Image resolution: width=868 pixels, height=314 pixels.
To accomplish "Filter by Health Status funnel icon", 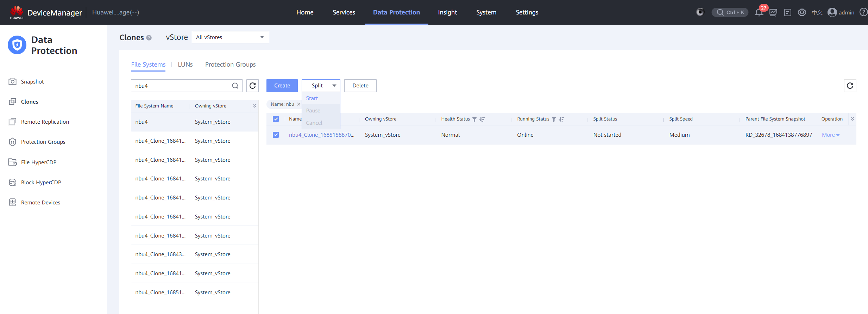I will coord(474,119).
